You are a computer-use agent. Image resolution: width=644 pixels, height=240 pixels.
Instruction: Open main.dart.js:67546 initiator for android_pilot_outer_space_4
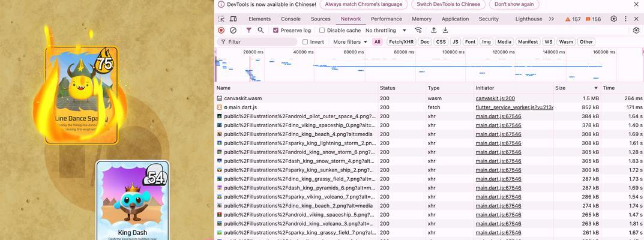(x=498, y=116)
